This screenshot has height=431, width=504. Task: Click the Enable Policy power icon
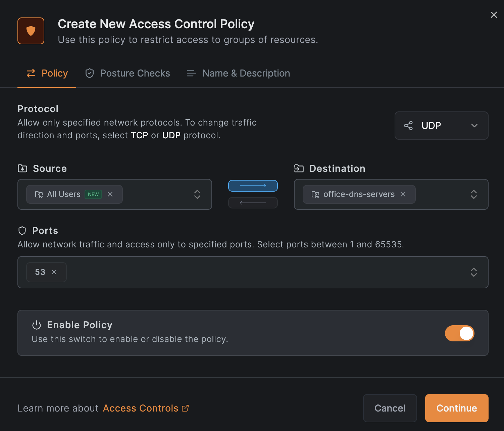pos(37,325)
